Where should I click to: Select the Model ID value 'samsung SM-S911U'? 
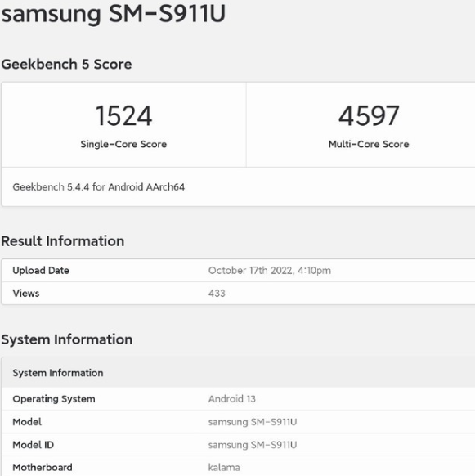(x=253, y=445)
